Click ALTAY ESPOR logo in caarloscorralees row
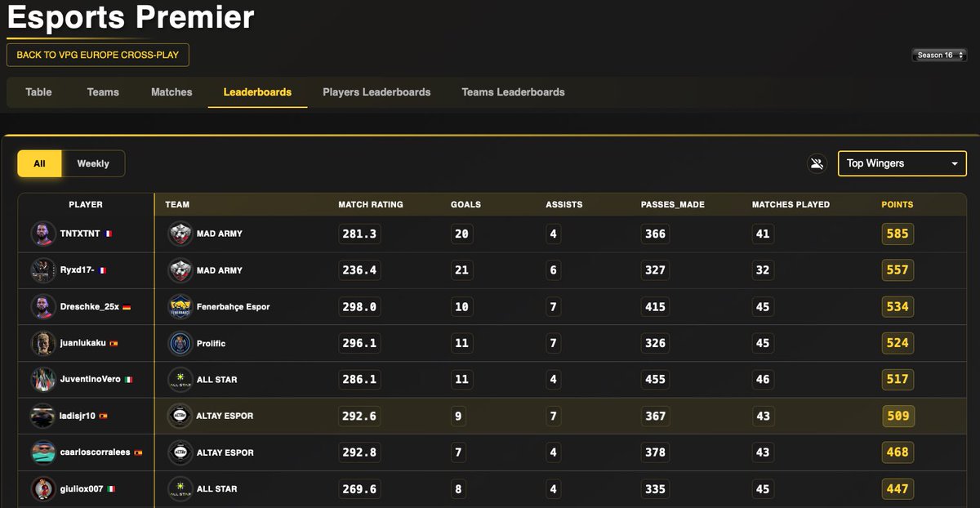This screenshot has width=980, height=508. (180, 452)
